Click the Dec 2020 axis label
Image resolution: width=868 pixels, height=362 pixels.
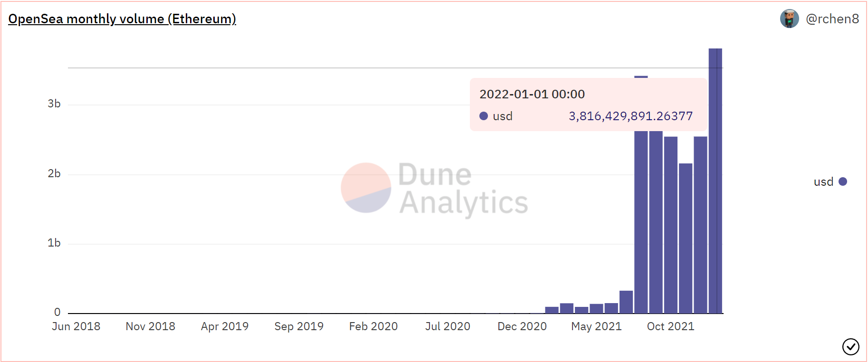522,326
